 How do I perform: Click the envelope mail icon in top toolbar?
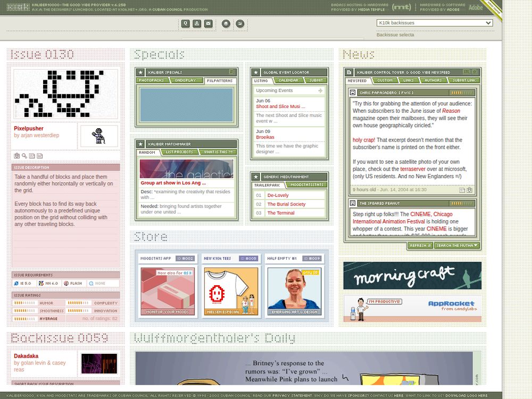(209, 23)
